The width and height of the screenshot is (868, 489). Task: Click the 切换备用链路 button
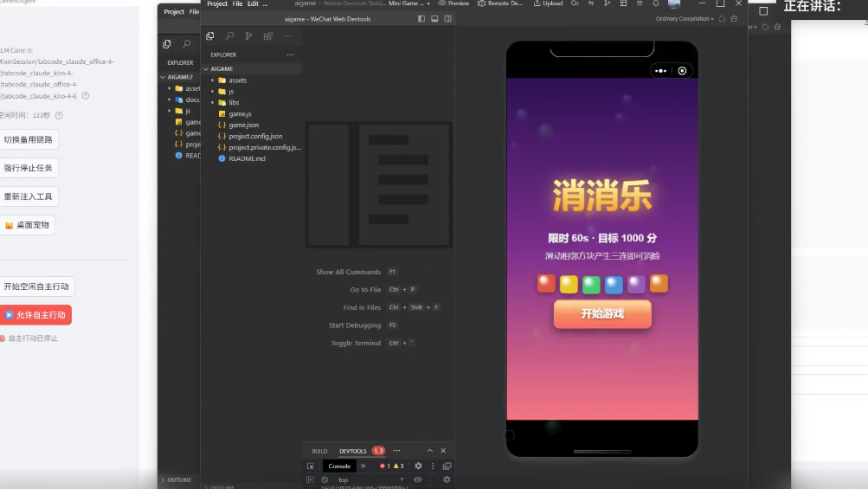pos(29,139)
